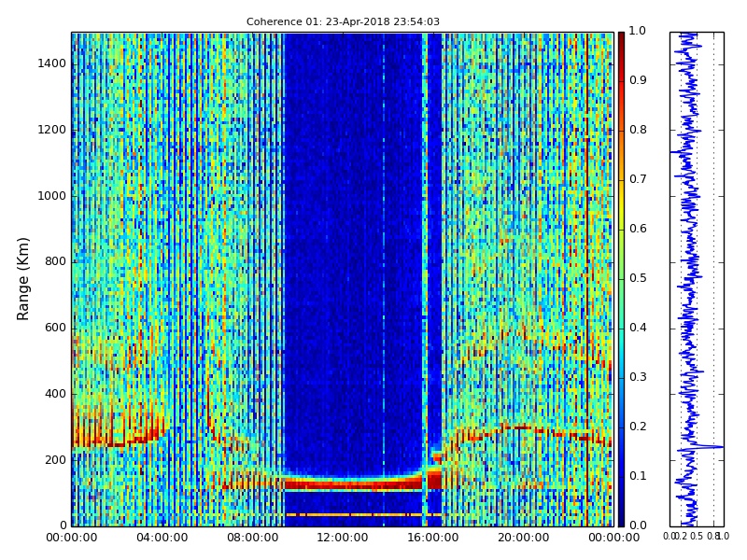The image size is (747, 560).
Task: Click the y-axis tick label 600
Action: [x=56, y=329]
